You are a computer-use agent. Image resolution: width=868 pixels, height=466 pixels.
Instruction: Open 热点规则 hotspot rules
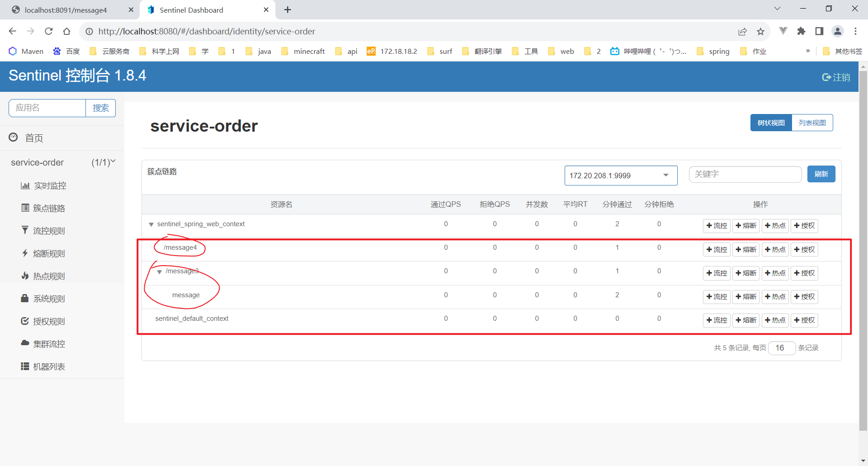pyautogui.click(x=44, y=276)
